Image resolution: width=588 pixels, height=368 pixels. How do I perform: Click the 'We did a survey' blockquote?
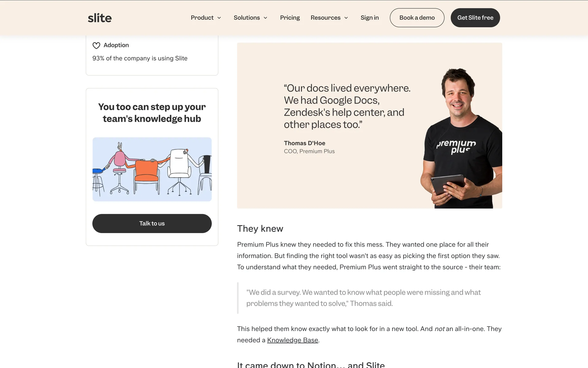click(364, 298)
